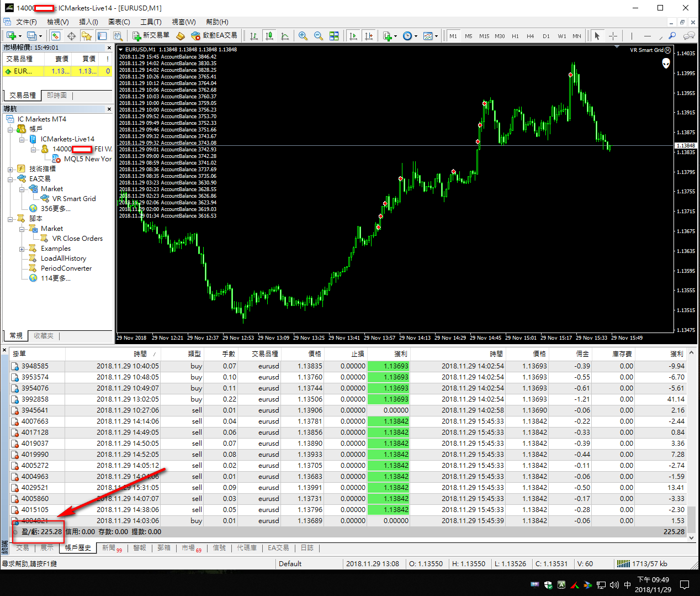Select VR Smart Grid expert advisor

coord(74,199)
